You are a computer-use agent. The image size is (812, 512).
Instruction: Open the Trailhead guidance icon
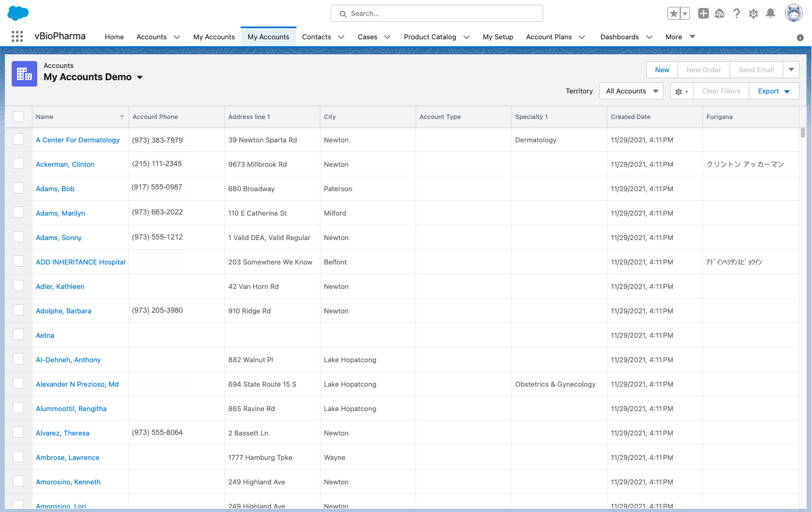click(720, 14)
